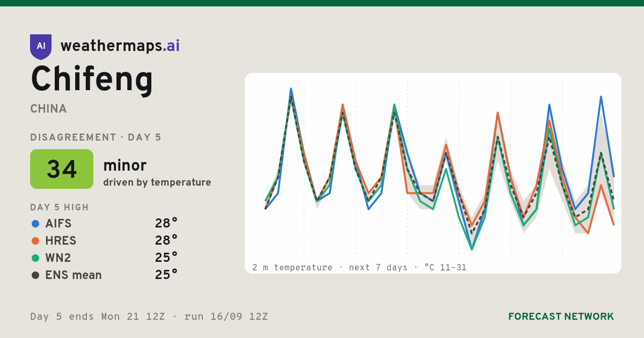The height and width of the screenshot is (338, 644).
Task: Open the weathermaps.ai site title
Action: (x=120, y=46)
